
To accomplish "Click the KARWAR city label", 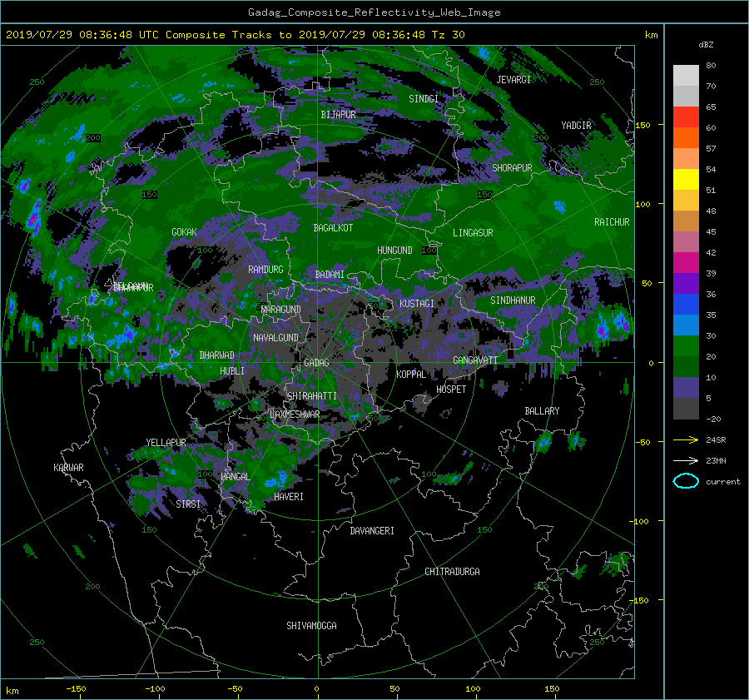I will (x=68, y=468).
